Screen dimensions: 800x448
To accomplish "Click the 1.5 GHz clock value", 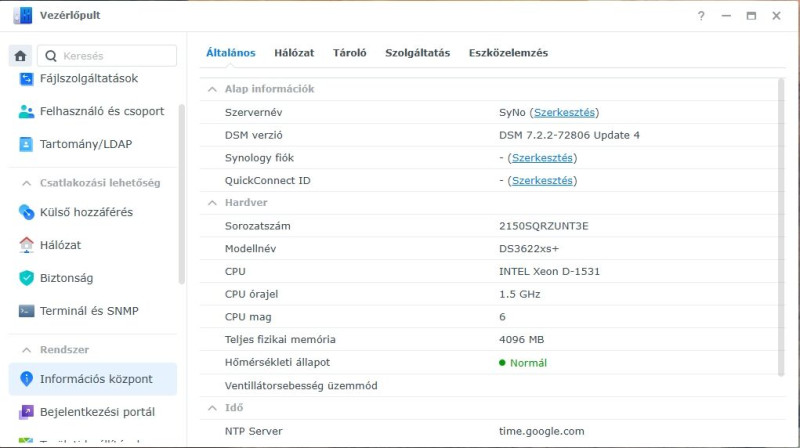I will click(x=519, y=294).
